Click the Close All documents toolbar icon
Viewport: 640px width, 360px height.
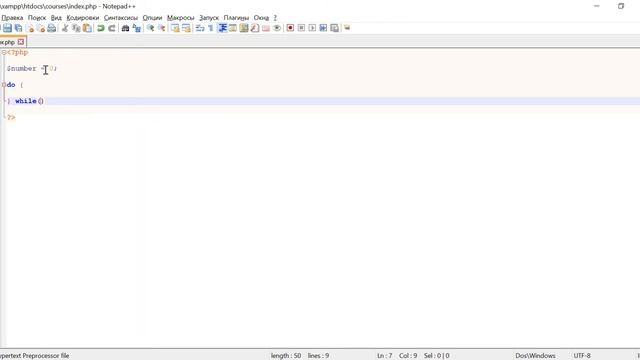[x=41, y=28]
